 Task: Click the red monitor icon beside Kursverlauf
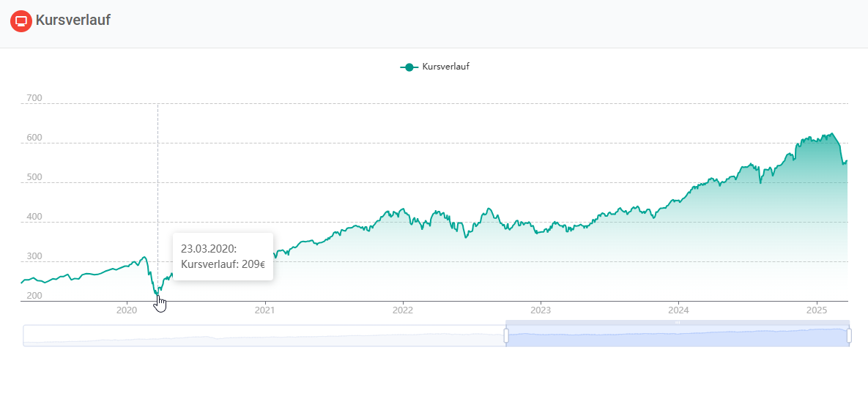(21, 21)
